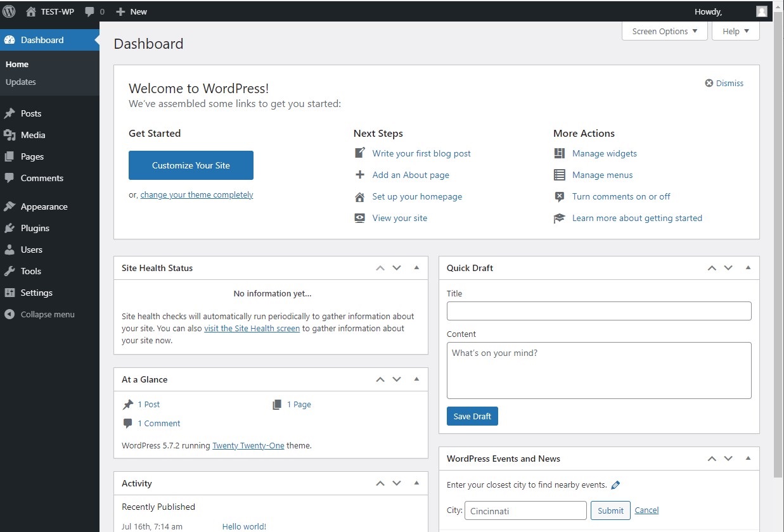The width and height of the screenshot is (784, 532).
Task: Open the Posts menu item
Action: click(x=31, y=113)
